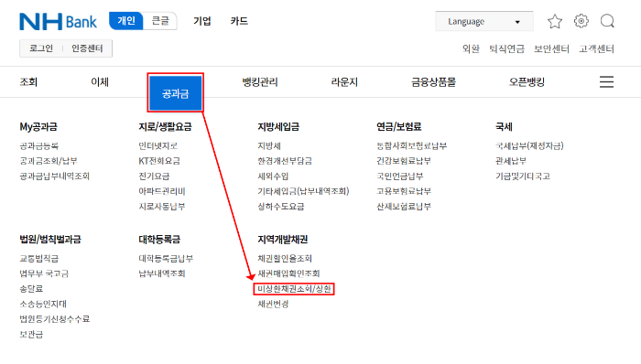Open 산재보험료납부
The width and height of the screenshot is (641, 364).
click(x=404, y=206)
